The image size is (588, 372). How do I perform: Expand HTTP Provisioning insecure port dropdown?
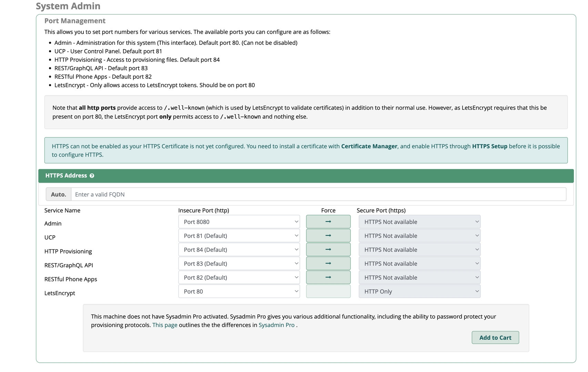[x=239, y=250]
